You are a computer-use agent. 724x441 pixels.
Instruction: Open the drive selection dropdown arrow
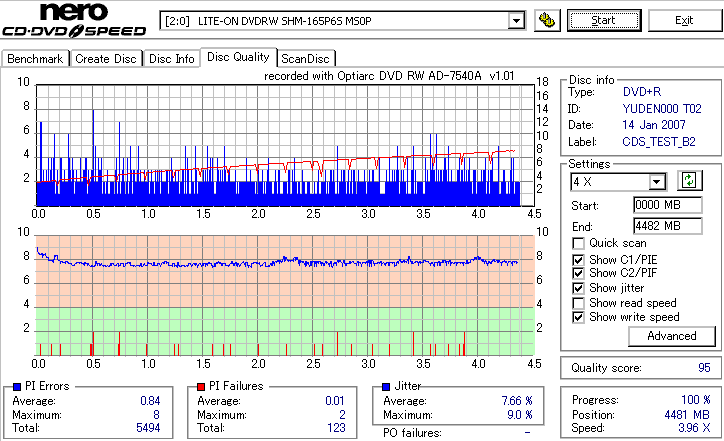(x=516, y=21)
